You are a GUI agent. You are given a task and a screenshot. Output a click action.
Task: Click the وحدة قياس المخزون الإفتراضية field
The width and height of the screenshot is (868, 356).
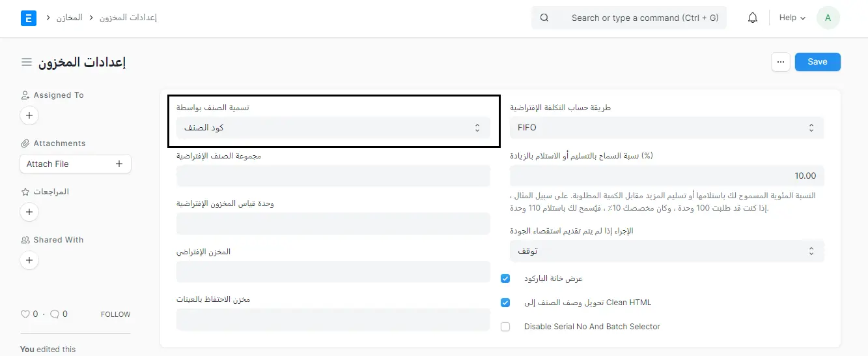333,224
